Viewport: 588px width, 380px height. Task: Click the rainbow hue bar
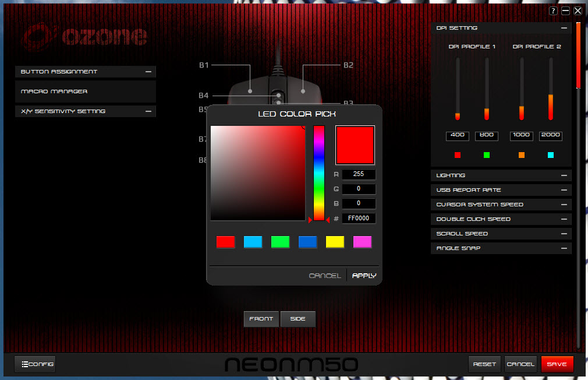click(319, 173)
